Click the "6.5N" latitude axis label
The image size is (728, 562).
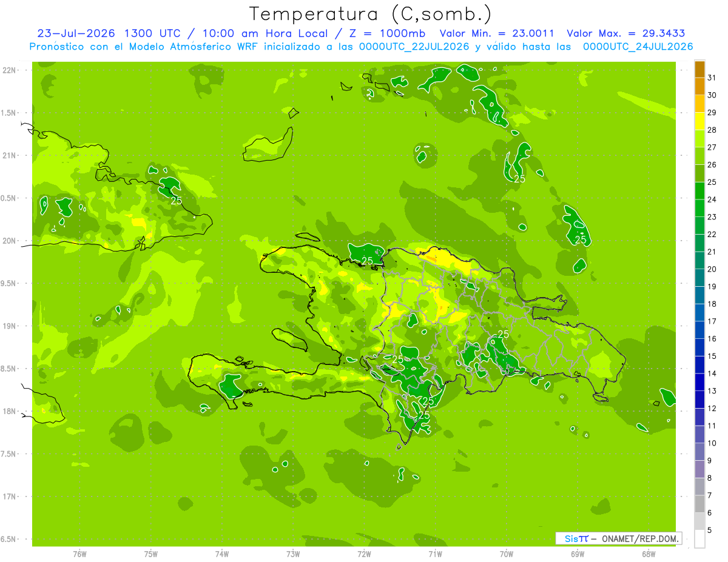[x=8, y=540]
